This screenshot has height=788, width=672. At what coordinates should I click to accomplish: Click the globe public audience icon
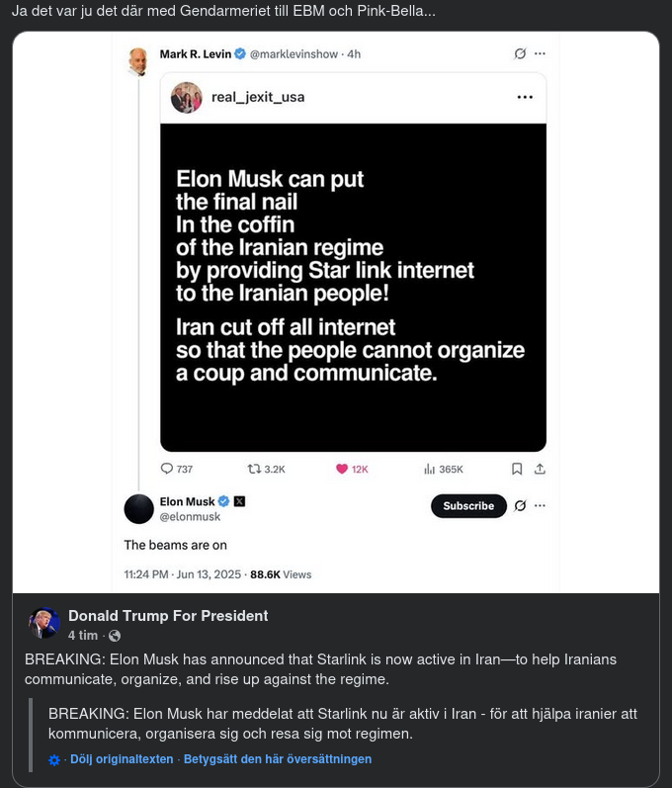point(115,636)
